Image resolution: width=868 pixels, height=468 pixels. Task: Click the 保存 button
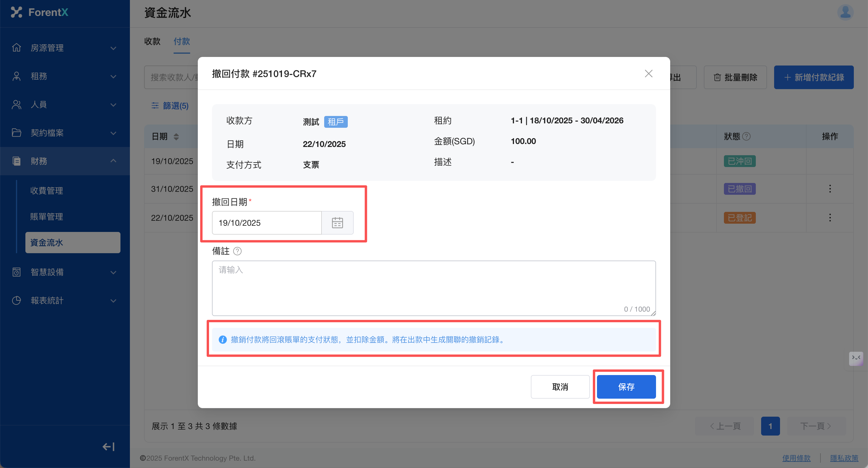click(x=626, y=387)
